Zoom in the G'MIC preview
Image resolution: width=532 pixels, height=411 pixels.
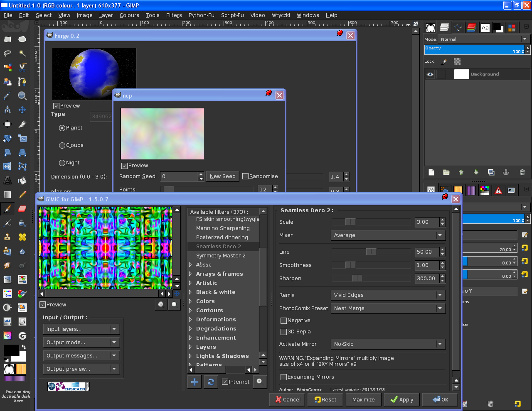pos(174,304)
